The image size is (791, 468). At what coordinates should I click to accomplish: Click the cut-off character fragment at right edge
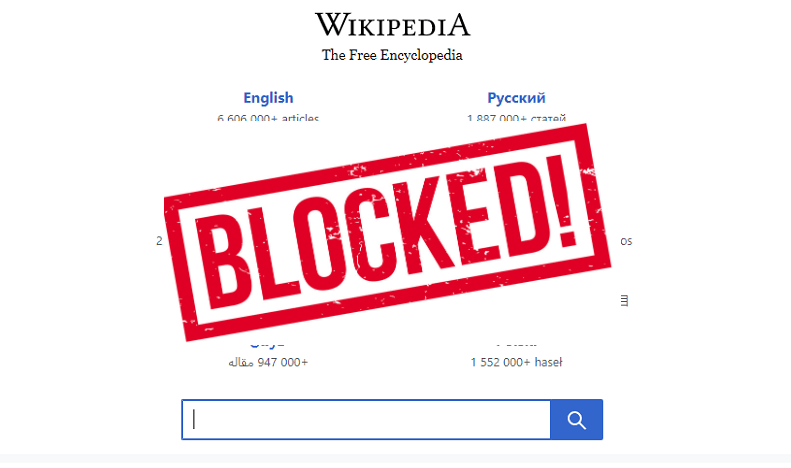(x=625, y=301)
